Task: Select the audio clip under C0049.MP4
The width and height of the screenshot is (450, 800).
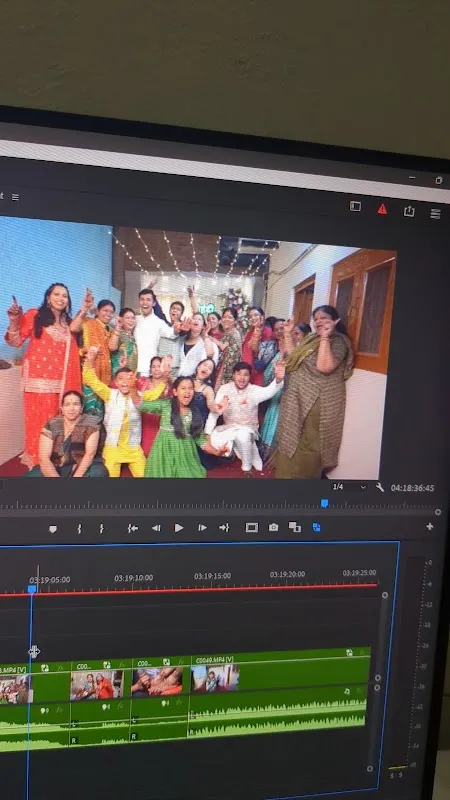Action: 278,713
